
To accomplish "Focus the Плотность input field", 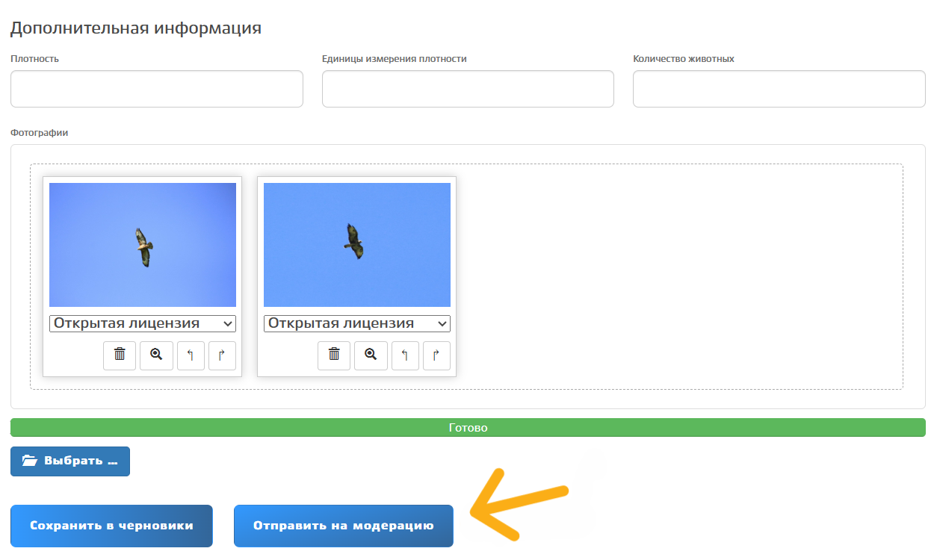I will coord(157,89).
